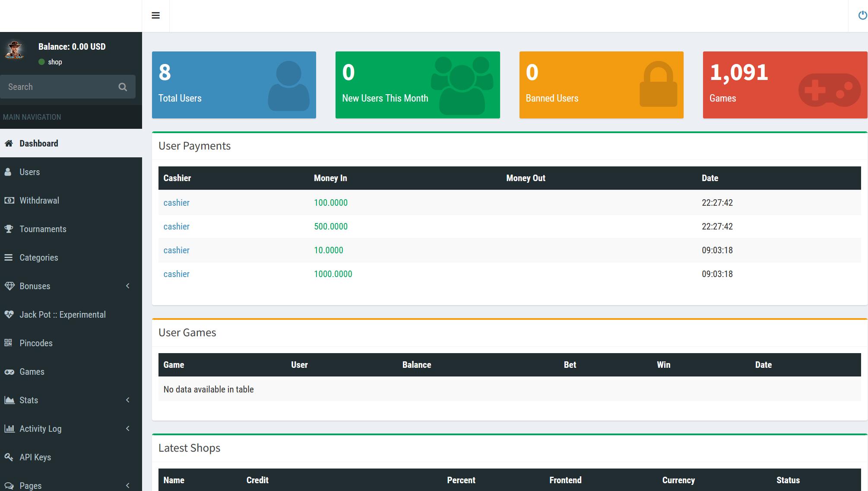The height and width of the screenshot is (491, 868).
Task: Click the user avatar thumbnail
Action: [x=14, y=50]
